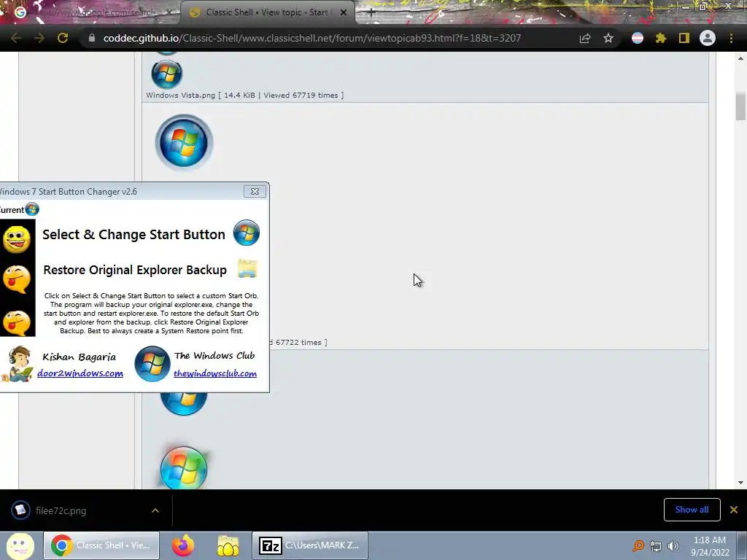Open a new Chrome tab

click(x=371, y=13)
